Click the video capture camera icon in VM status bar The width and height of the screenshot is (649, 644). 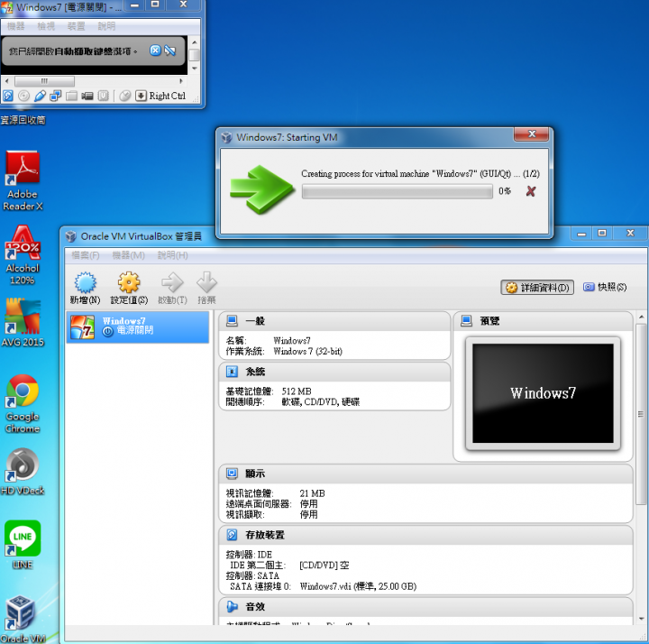click(87, 97)
